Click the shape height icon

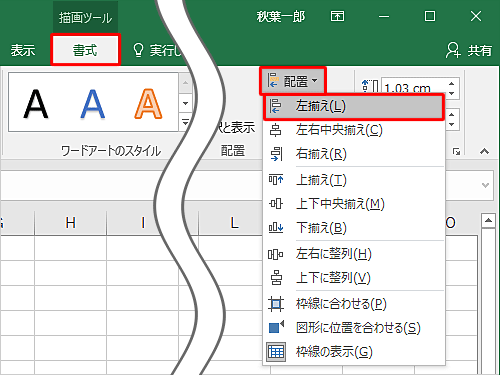pos(370,85)
